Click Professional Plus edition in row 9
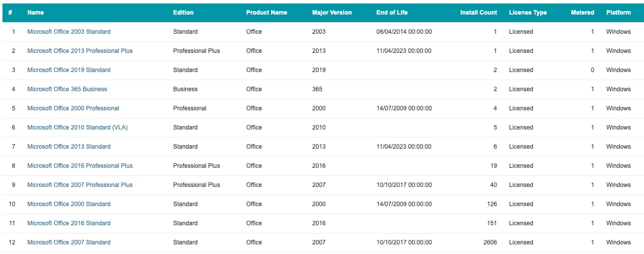 click(x=197, y=185)
